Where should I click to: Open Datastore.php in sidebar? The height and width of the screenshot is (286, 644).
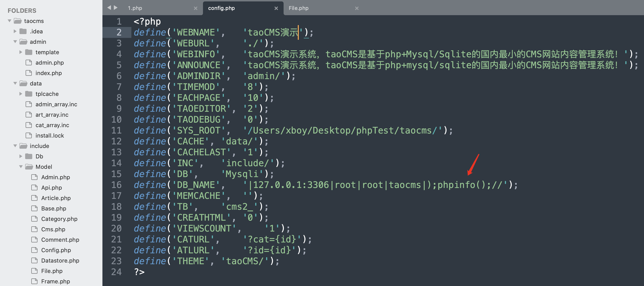(60, 260)
